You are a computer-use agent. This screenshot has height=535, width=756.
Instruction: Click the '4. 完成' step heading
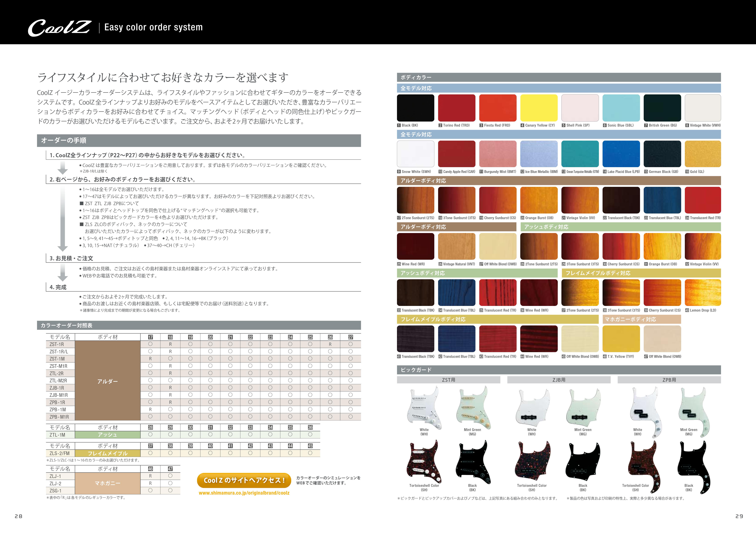pyautogui.click(x=58, y=287)
